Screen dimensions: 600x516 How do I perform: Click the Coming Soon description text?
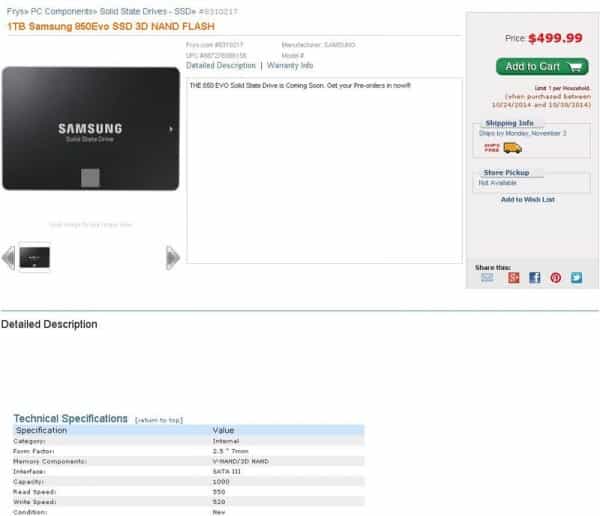300,85
